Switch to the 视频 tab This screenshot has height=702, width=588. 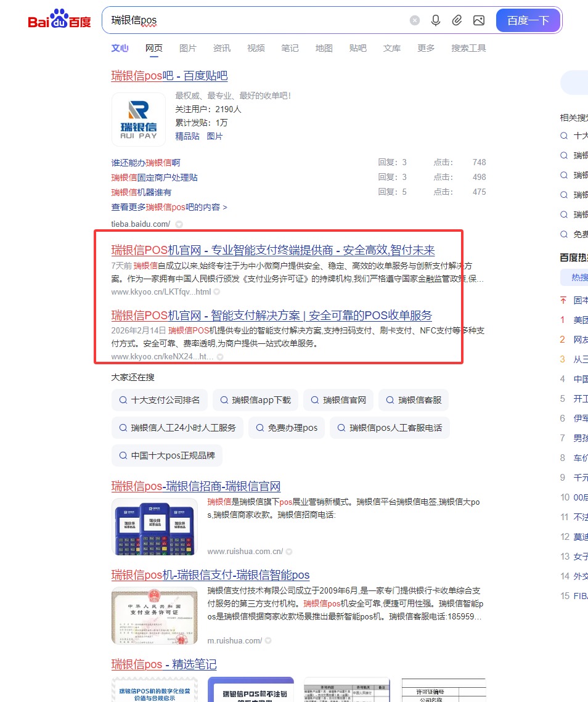pyautogui.click(x=256, y=48)
